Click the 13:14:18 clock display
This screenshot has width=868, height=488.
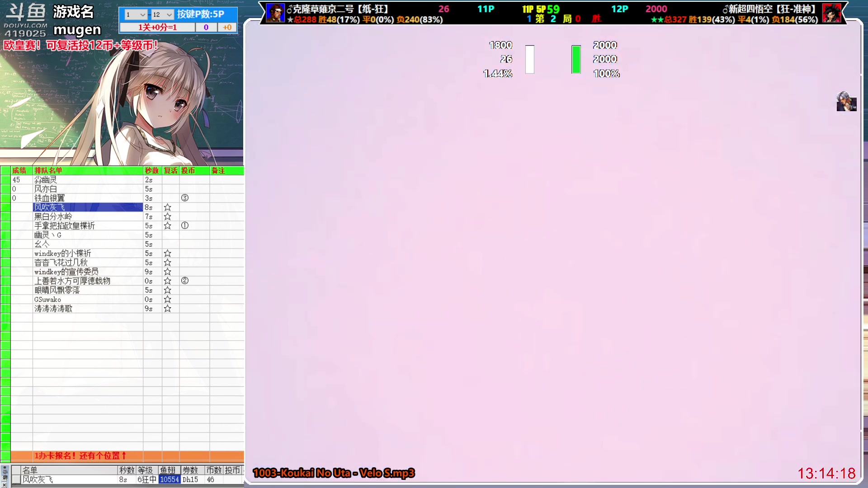[826, 473]
